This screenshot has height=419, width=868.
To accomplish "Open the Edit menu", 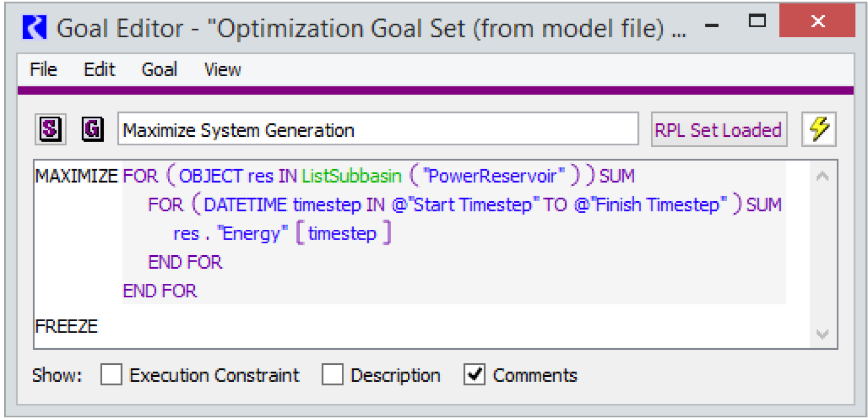I will click(99, 70).
